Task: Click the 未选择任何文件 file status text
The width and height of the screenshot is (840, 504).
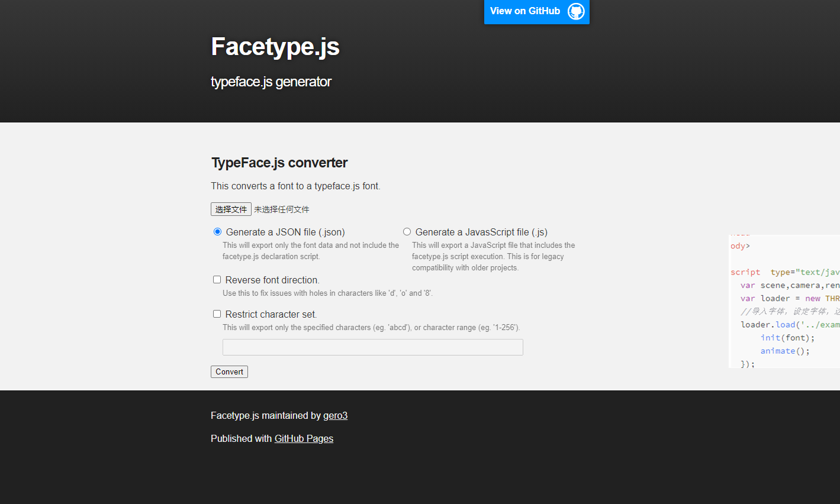Action: (282, 209)
